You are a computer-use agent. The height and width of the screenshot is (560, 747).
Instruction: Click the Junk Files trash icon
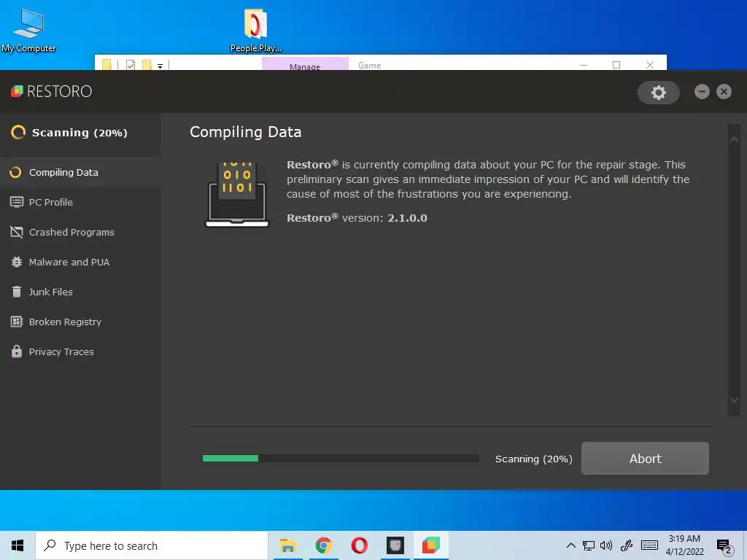(x=17, y=292)
